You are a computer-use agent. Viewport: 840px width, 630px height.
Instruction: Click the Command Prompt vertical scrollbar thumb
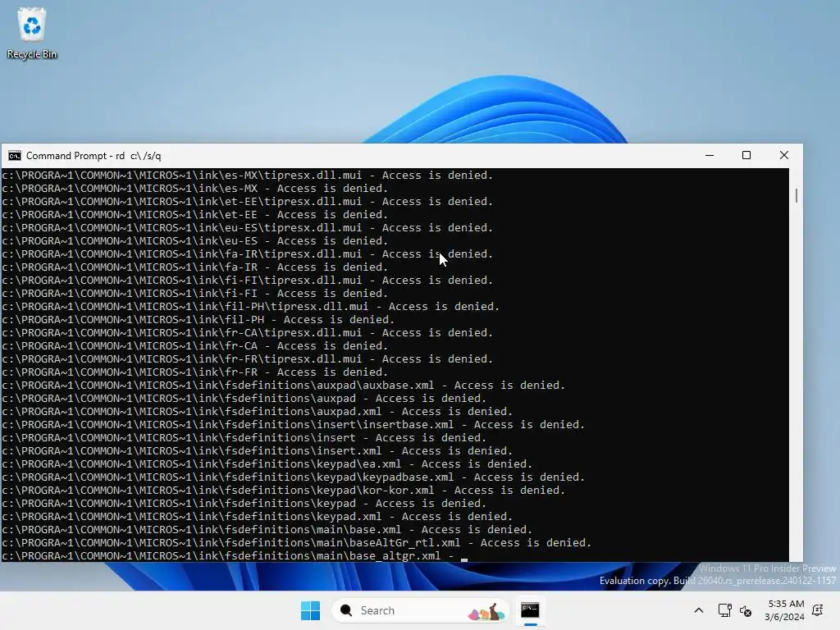pyautogui.click(x=796, y=195)
